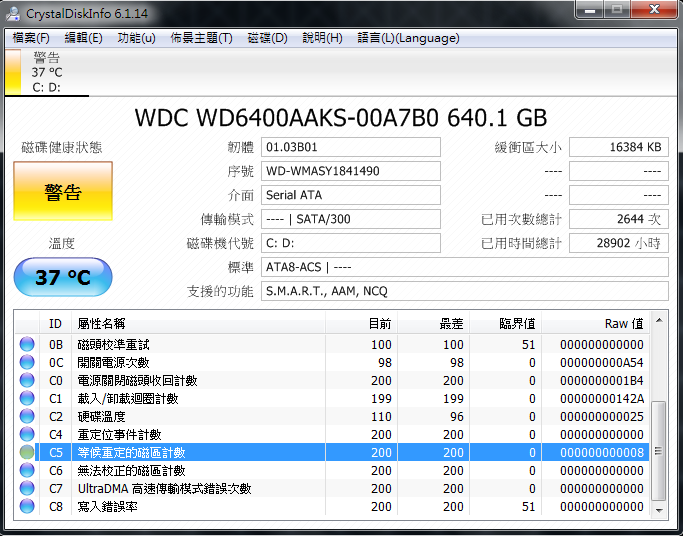Click raw value 000000000025
Image resolution: width=683 pixels, height=536 pixels.
point(602,417)
